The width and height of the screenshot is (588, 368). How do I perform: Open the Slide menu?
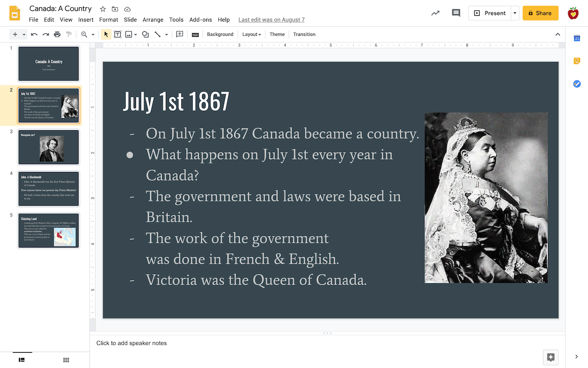(x=130, y=20)
